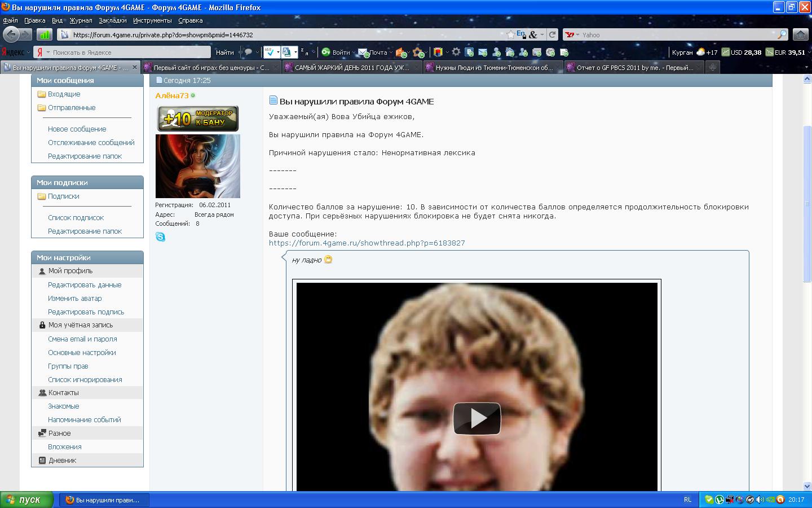Expand the Войти login dropdown
The image size is (812, 508).
(x=354, y=52)
